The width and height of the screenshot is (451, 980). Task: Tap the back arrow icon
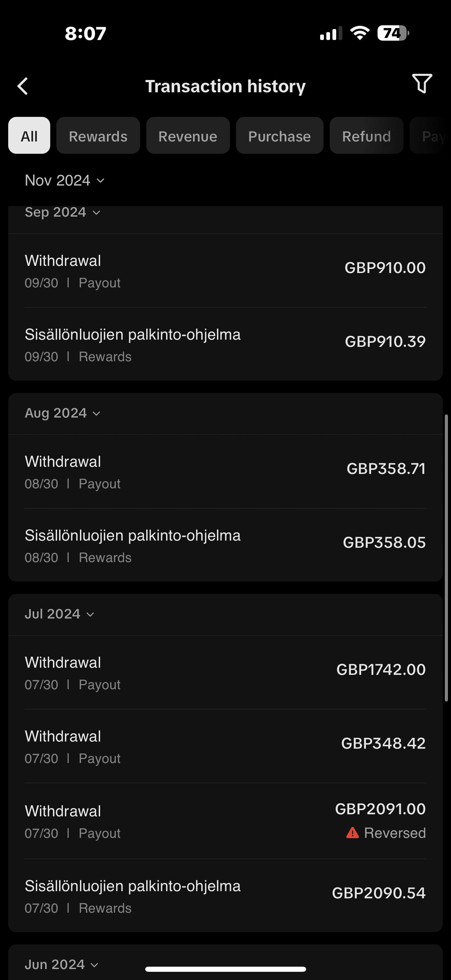23,86
